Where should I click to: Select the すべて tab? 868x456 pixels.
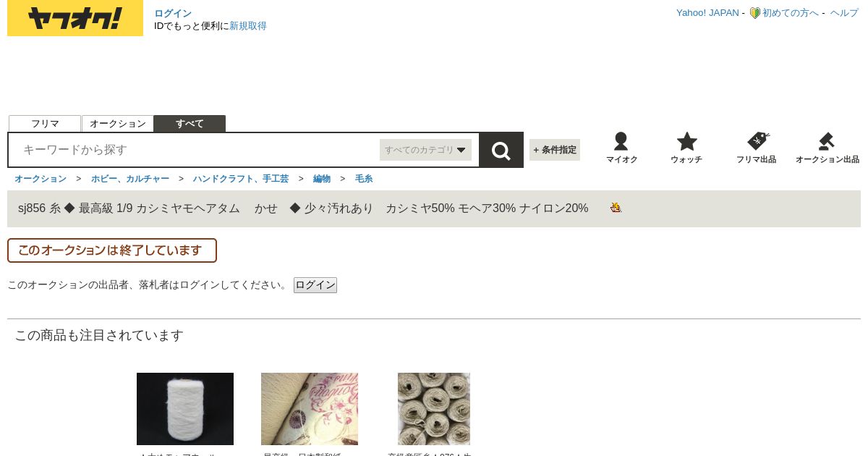(190, 124)
